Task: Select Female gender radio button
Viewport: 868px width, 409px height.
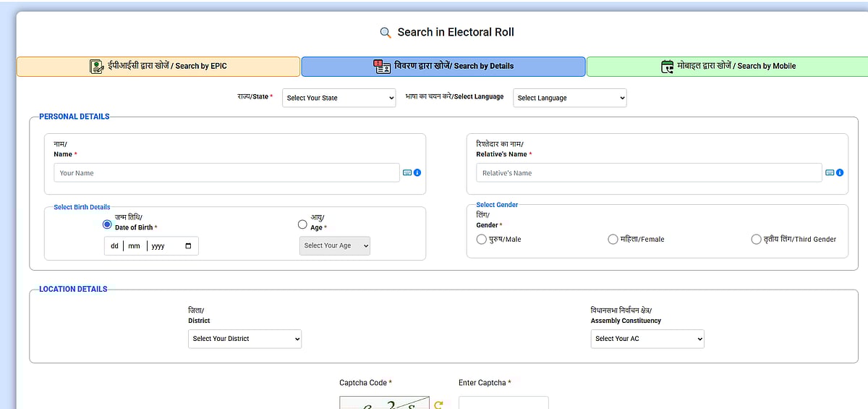Action: [613, 239]
